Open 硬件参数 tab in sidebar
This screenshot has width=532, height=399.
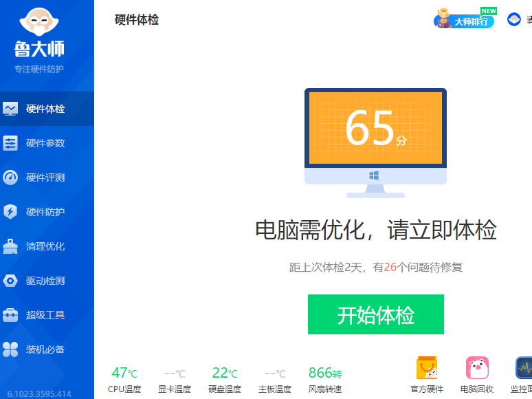click(47, 143)
